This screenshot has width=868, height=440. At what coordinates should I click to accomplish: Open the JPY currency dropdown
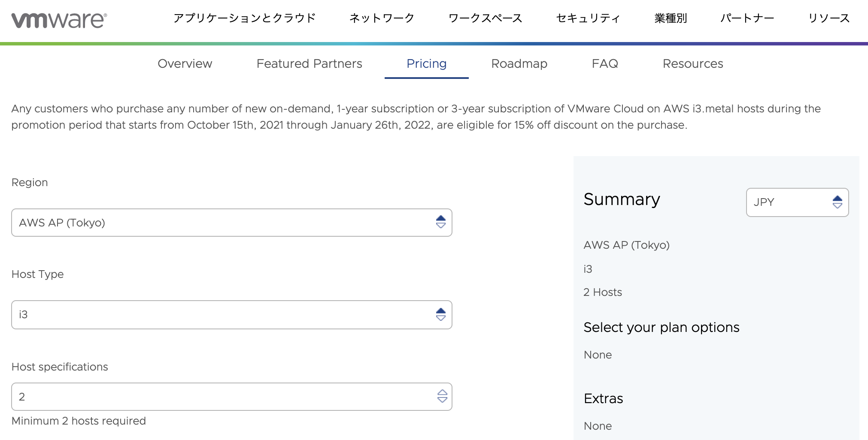[x=790, y=202]
